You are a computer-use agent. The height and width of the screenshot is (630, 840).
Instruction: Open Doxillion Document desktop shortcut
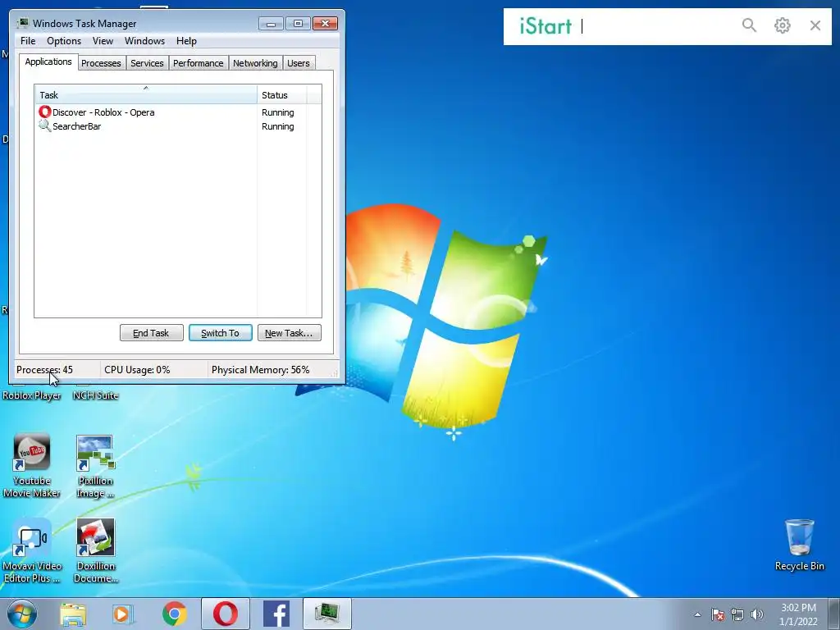(x=95, y=550)
